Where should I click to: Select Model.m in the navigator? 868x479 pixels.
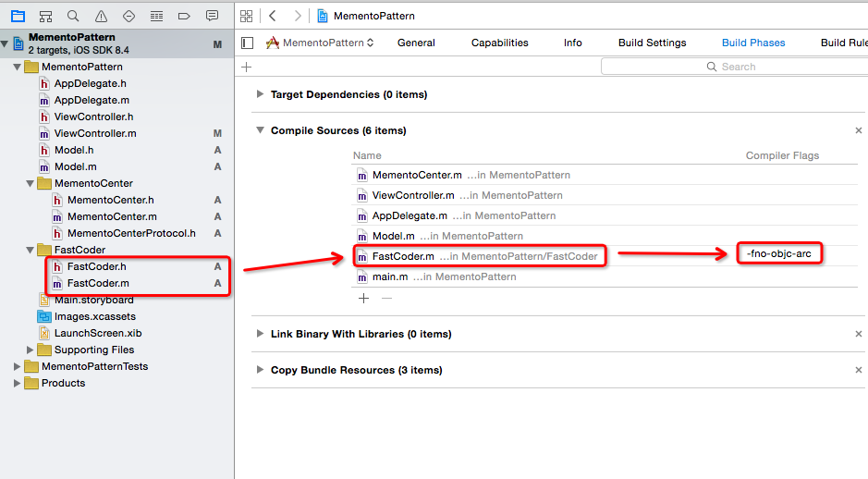[75, 166]
